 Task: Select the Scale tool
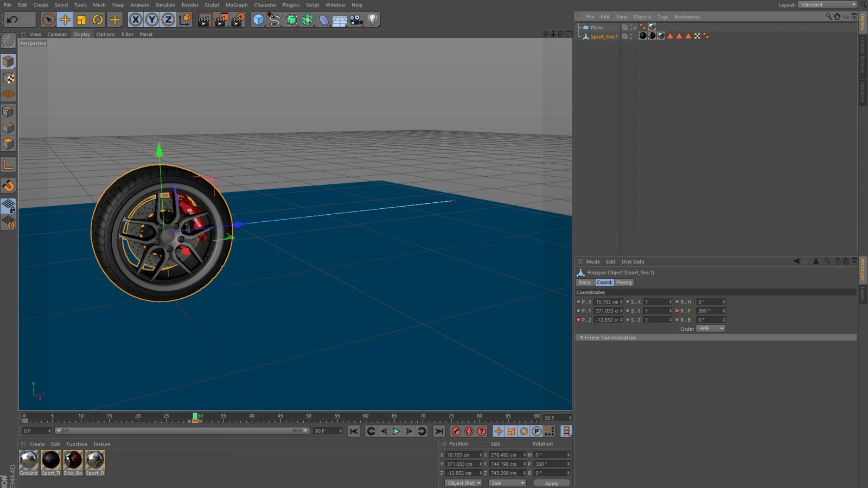click(81, 20)
